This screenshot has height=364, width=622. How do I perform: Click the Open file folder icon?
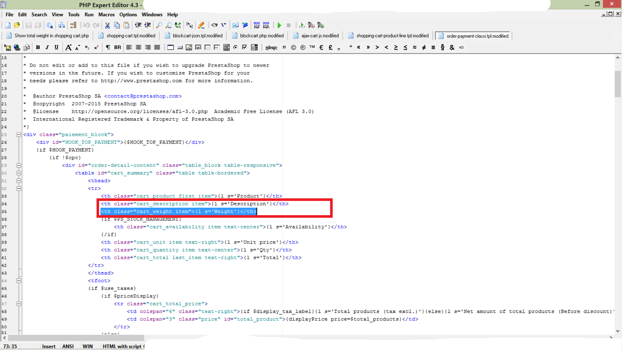[17, 25]
